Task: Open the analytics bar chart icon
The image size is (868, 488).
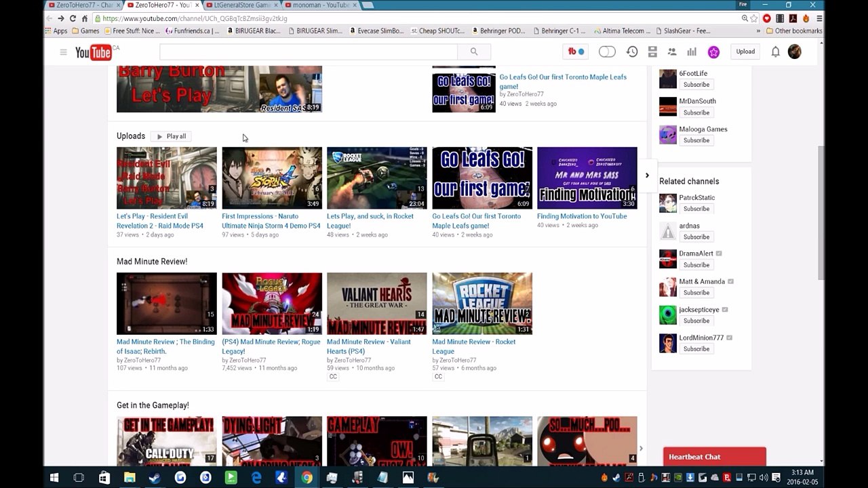Action: pyautogui.click(x=692, y=52)
